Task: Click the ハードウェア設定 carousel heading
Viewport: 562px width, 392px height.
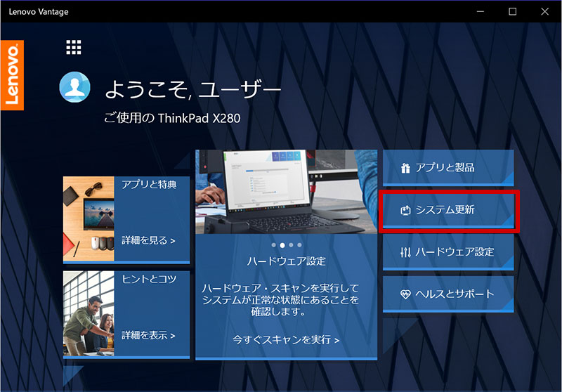Action: point(286,261)
